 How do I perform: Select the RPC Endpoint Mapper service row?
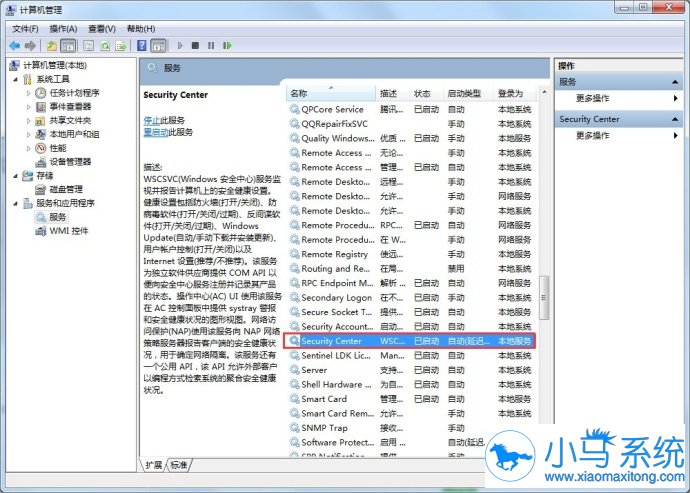411,283
